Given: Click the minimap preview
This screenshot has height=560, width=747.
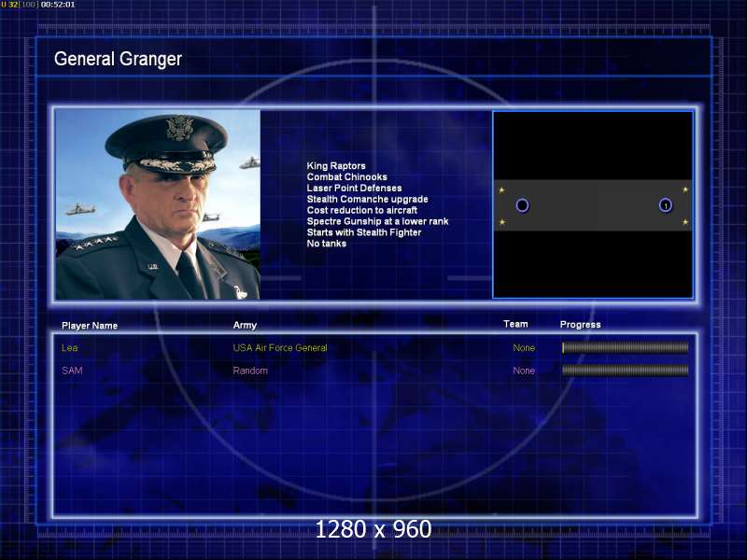Looking at the screenshot, I should click(593, 204).
